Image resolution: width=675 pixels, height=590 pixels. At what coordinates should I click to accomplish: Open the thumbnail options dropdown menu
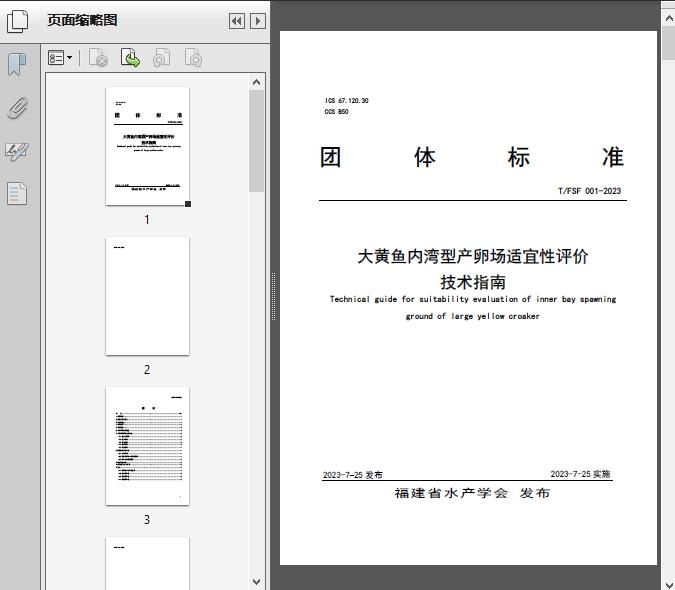(60, 58)
